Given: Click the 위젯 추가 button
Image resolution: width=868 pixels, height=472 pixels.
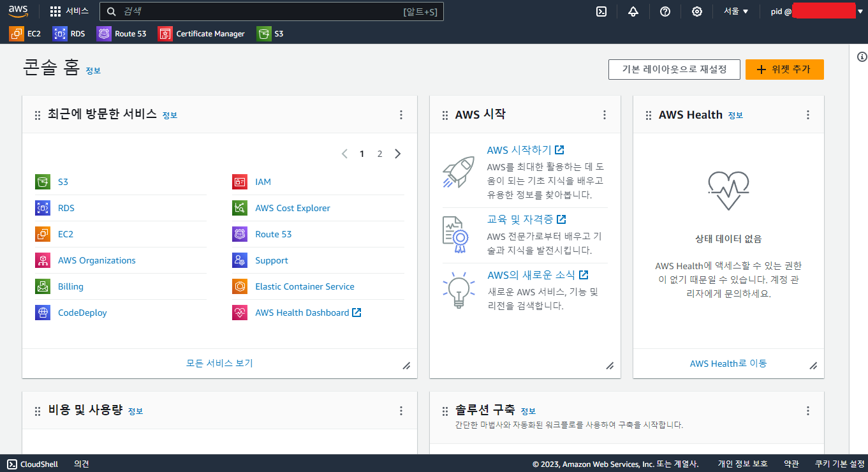Looking at the screenshot, I should (784, 70).
